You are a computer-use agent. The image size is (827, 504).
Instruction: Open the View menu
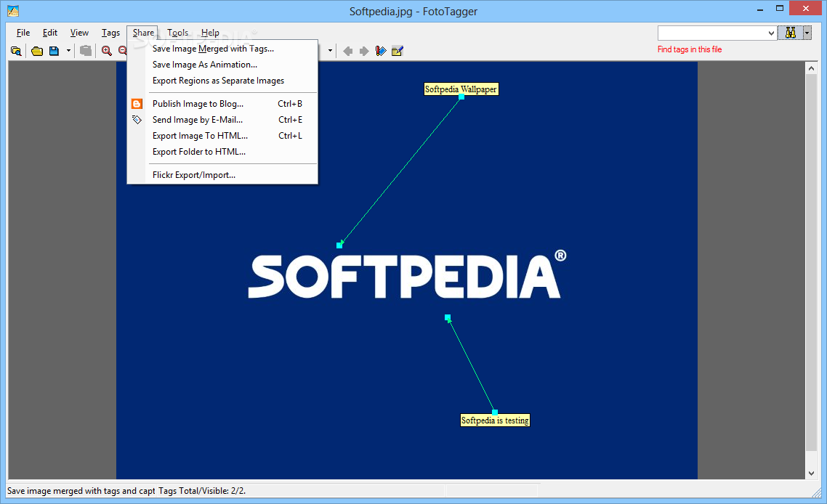point(80,33)
